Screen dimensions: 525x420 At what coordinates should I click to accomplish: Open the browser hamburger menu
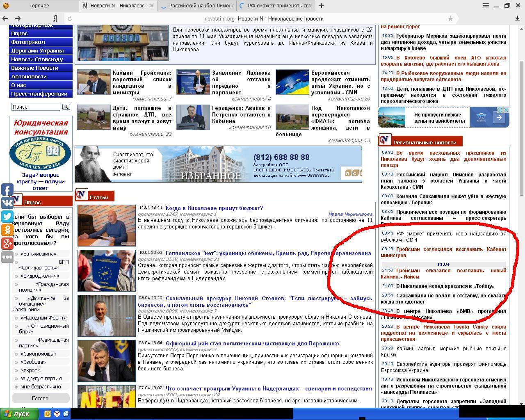click(x=486, y=5)
